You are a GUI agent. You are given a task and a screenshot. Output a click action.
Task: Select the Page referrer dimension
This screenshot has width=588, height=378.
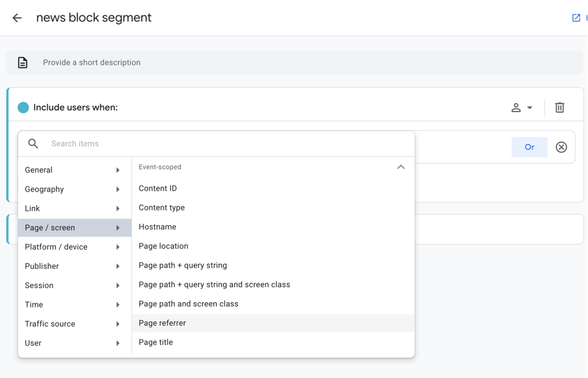click(x=273, y=323)
